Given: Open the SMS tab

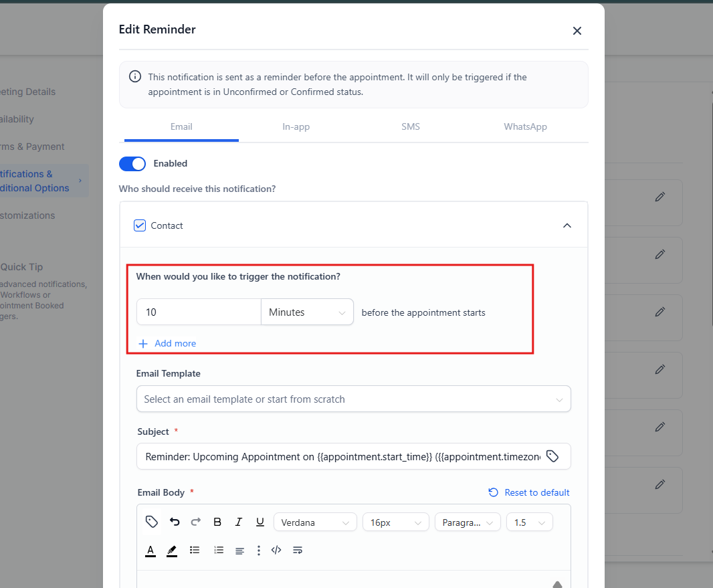Looking at the screenshot, I should pyautogui.click(x=411, y=127).
